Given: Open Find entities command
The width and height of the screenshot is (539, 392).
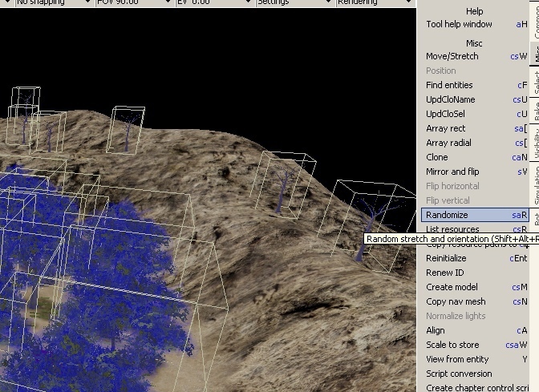Looking at the screenshot, I should pyautogui.click(x=476, y=85).
